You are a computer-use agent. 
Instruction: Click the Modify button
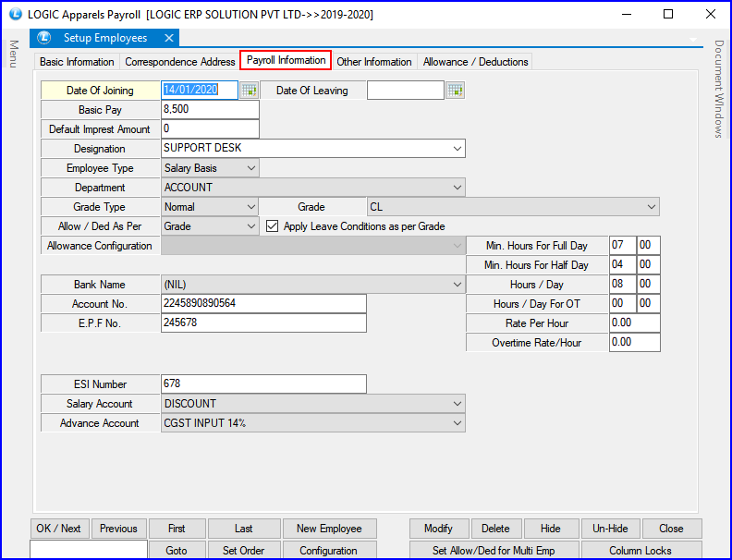point(438,529)
